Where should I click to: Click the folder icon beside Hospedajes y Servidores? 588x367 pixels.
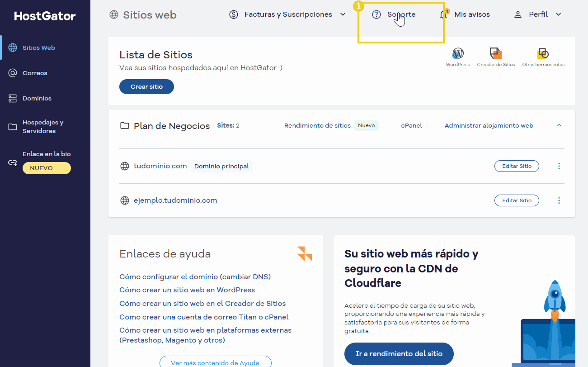13,127
